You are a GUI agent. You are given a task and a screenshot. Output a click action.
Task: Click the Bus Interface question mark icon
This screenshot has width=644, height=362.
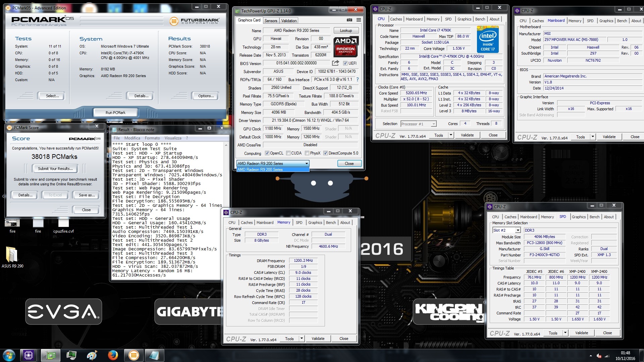coord(358,79)
